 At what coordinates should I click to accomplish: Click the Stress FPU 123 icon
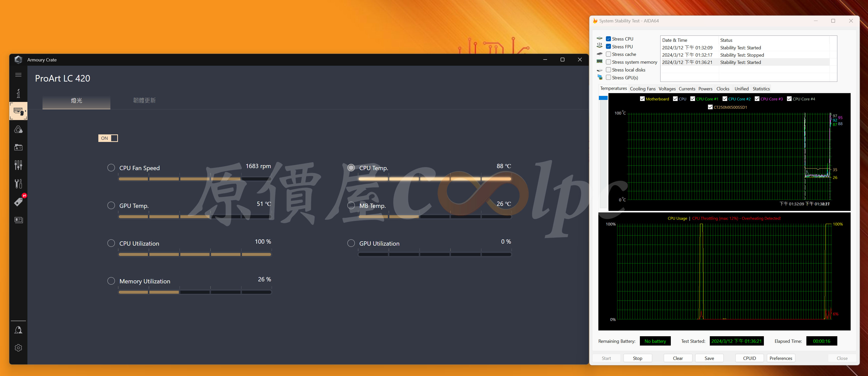click(599, 46)
